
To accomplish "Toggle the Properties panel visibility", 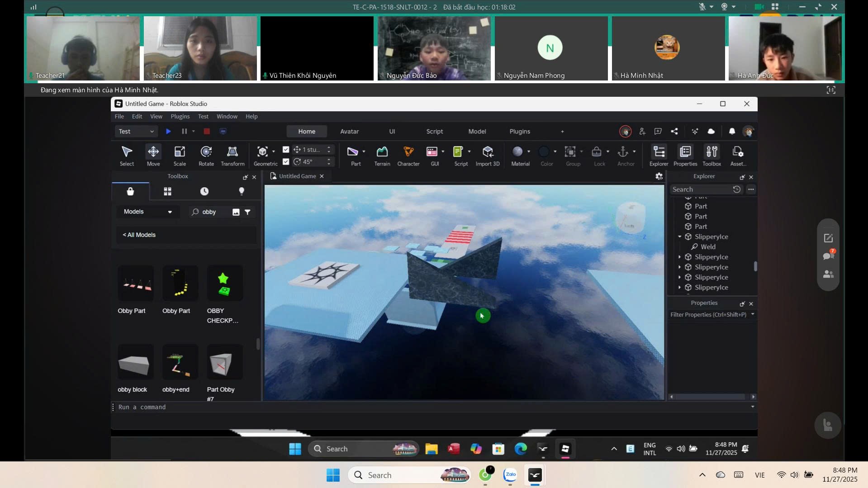I will click(x=685, y=155).
